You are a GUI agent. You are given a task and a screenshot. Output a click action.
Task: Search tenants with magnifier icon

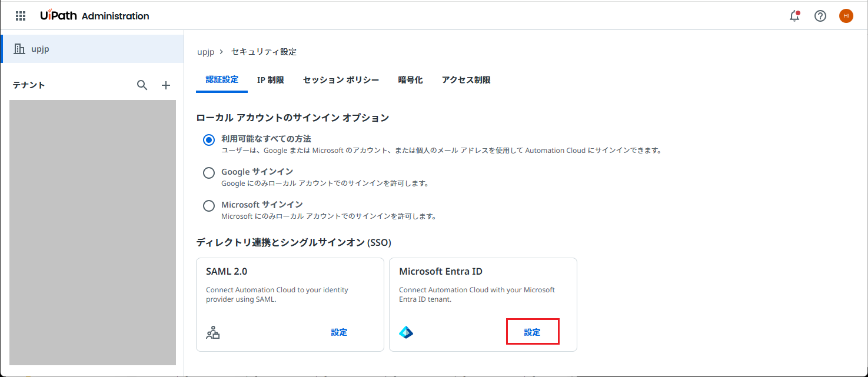click(142, 85)
